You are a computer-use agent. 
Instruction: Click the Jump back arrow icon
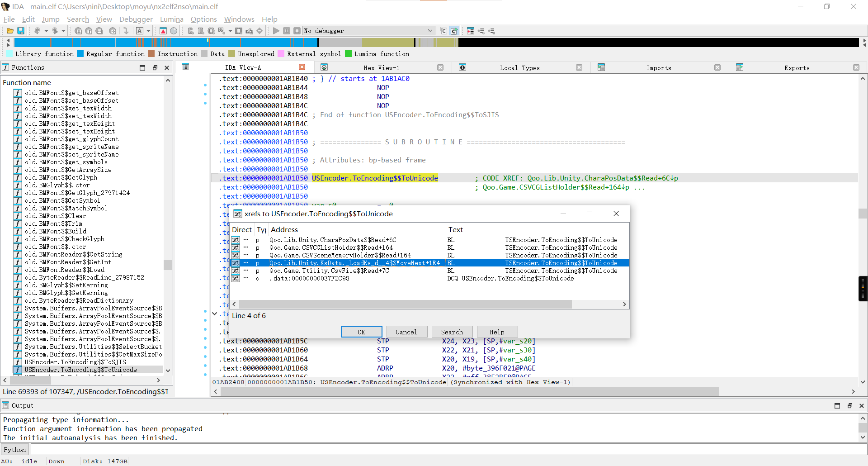tap(37, 31)
